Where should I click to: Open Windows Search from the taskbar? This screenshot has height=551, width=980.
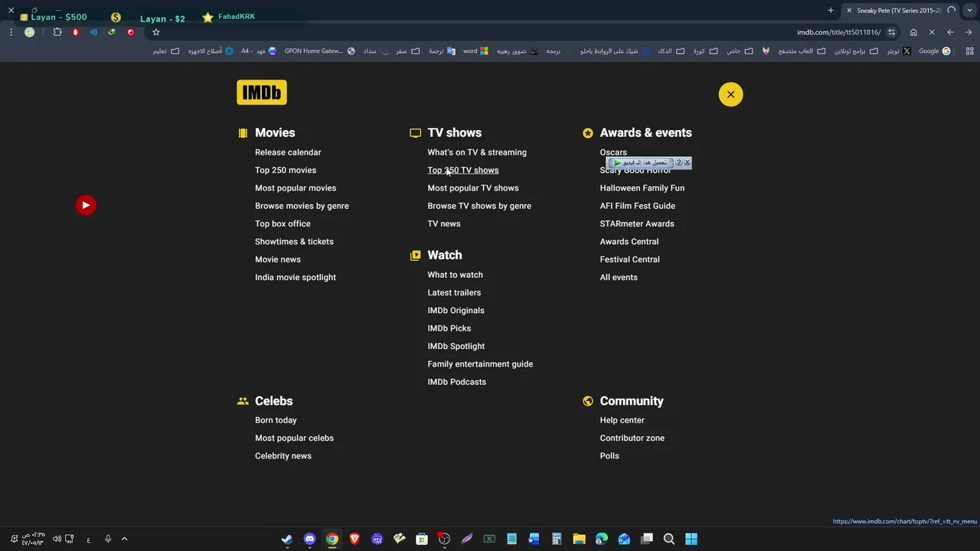[x=668, y=539]
